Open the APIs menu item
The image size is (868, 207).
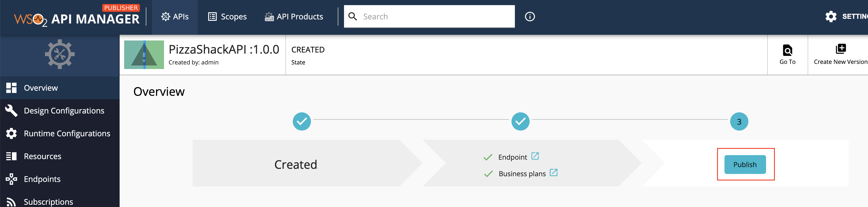pyautogui.click(x=175, y=17)
